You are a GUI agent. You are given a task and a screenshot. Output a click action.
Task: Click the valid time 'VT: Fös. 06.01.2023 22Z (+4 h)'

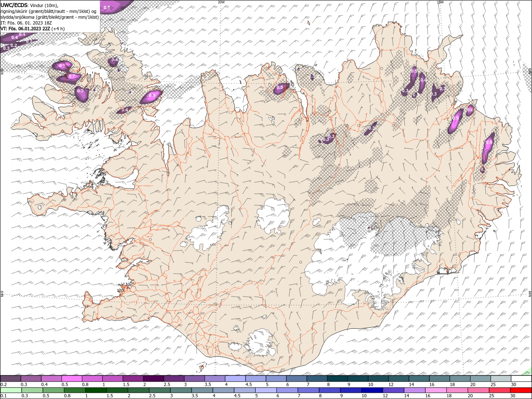click(x=32, y=29)
